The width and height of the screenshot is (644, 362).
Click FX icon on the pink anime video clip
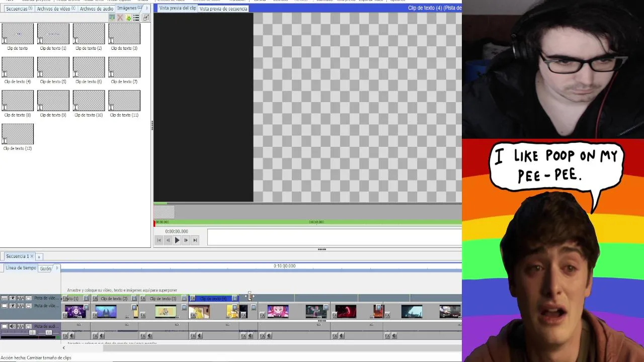[262, 315]
